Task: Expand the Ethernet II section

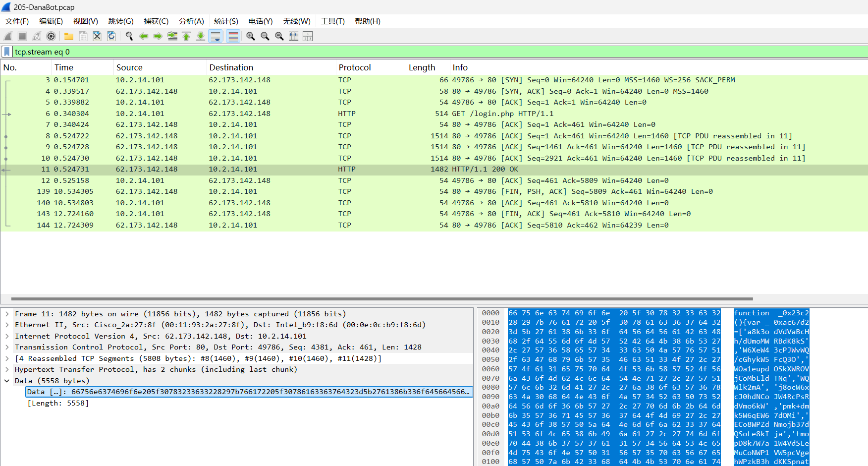Action: pyautogui.click(x=7, y=325)
